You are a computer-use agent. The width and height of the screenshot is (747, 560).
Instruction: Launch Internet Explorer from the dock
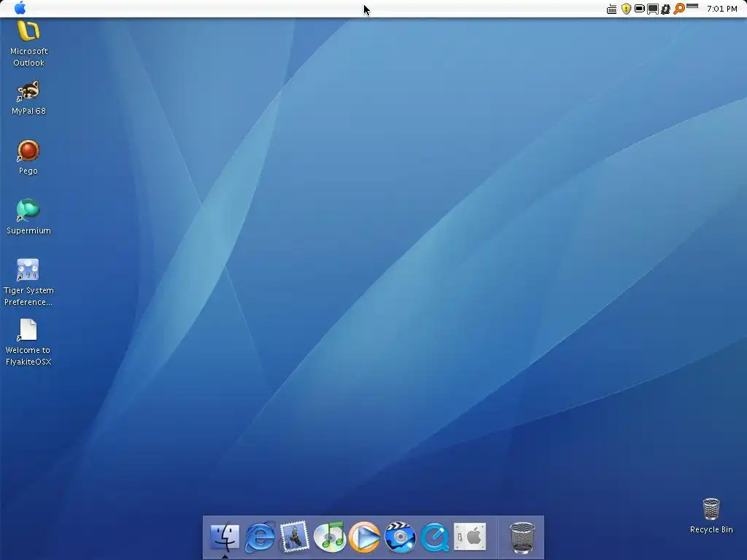(260, 537)
